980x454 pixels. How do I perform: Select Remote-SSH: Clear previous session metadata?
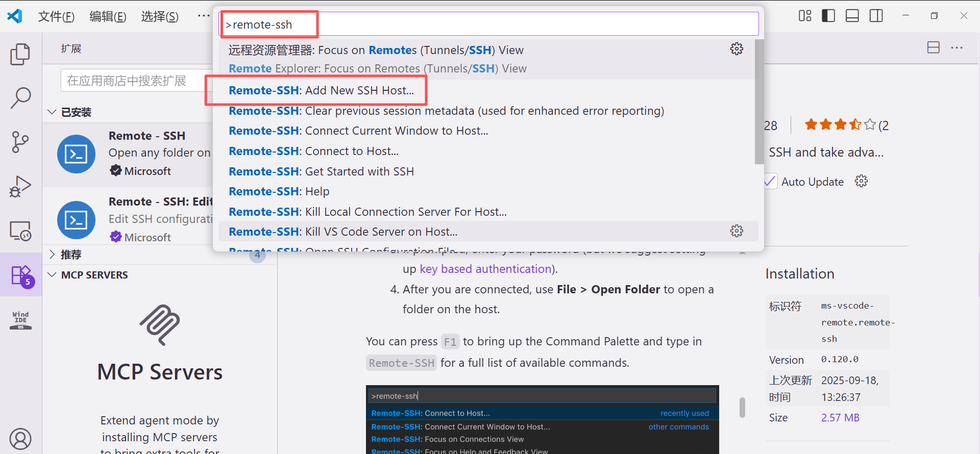pos(488,111)
